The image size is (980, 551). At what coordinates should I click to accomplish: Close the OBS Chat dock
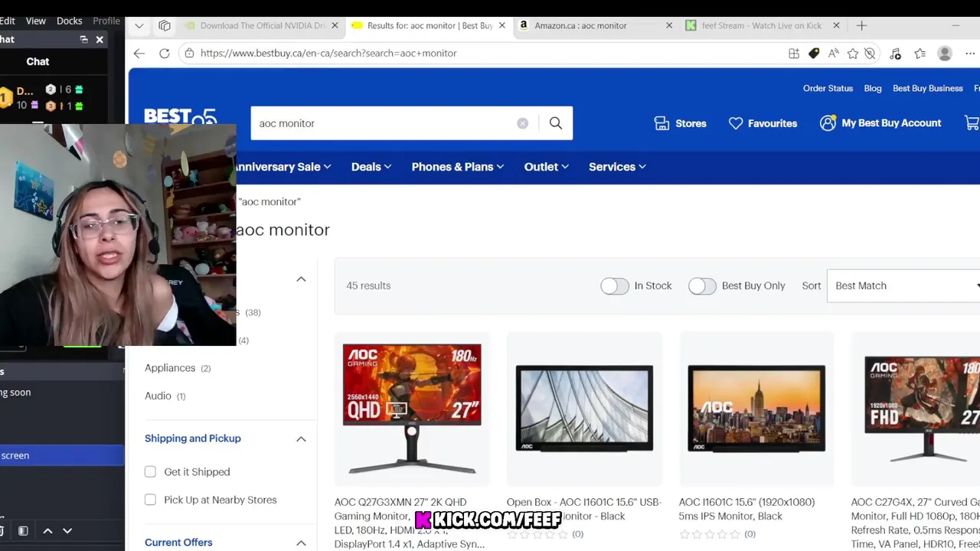coord(100,39)
